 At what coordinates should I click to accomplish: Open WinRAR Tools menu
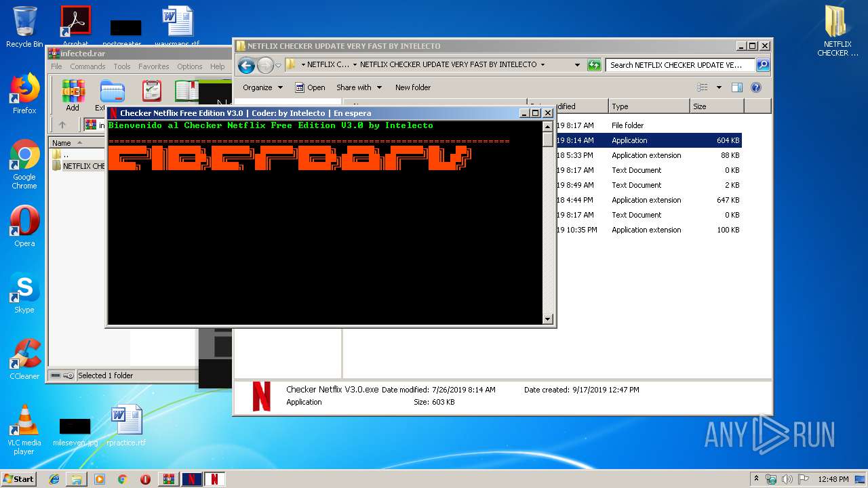(122, 66)
